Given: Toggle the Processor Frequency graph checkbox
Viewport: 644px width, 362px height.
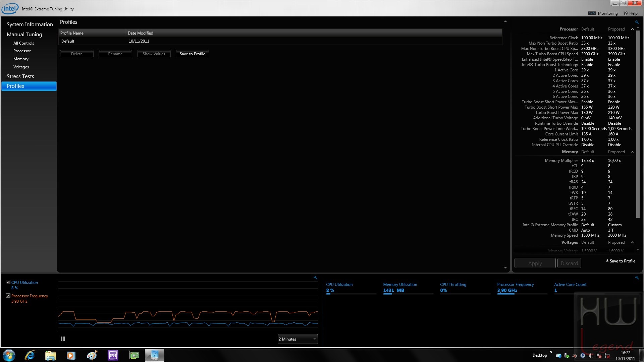Looking at the screenshot, I should click(x=8, y=296).
